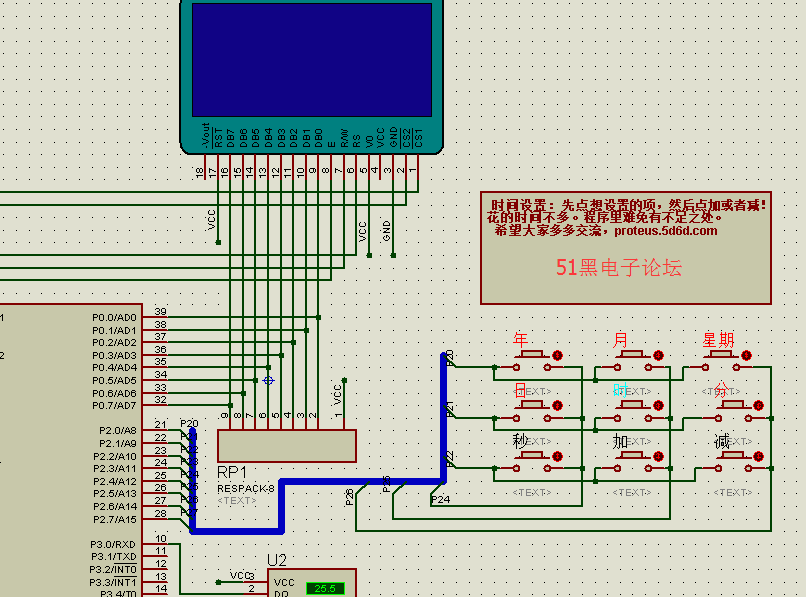Toggle the red latch dot on 加 button
The width and height of the screenshot is (806, 597).
(x=658, y=456)
